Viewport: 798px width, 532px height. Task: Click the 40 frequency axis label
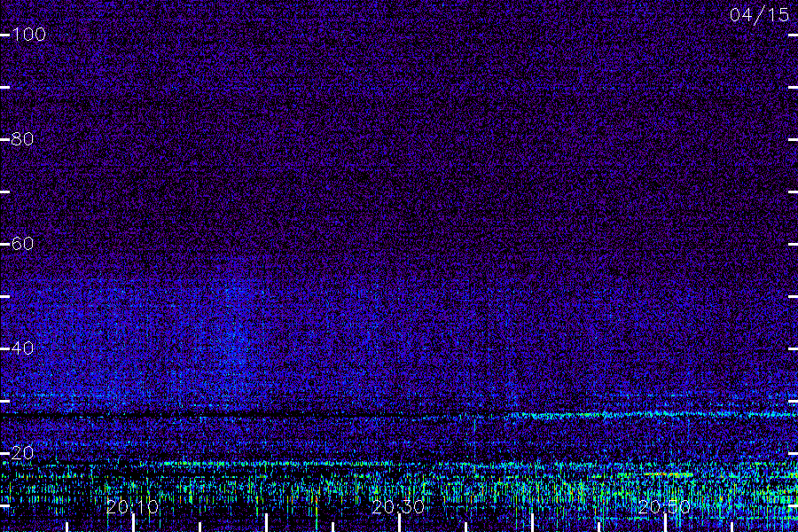[22, 348]
